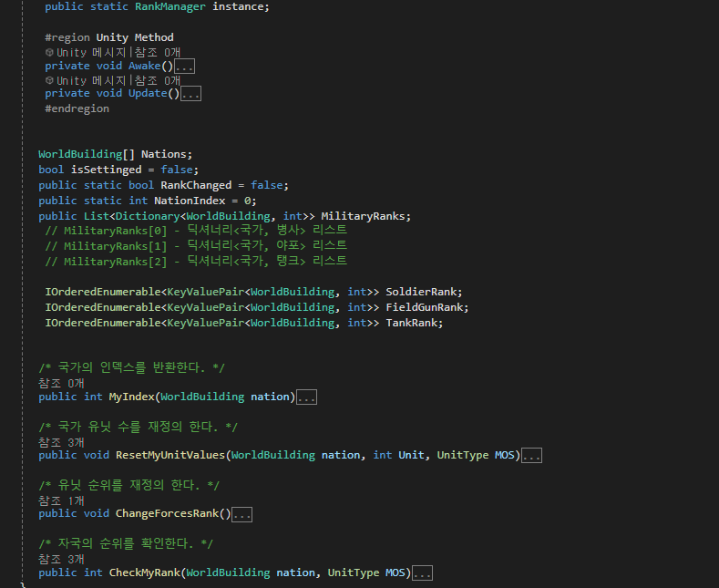The image size is (719, 588).
Task: Open the CodeLens reference text above Update
Action: coord(158,81)
